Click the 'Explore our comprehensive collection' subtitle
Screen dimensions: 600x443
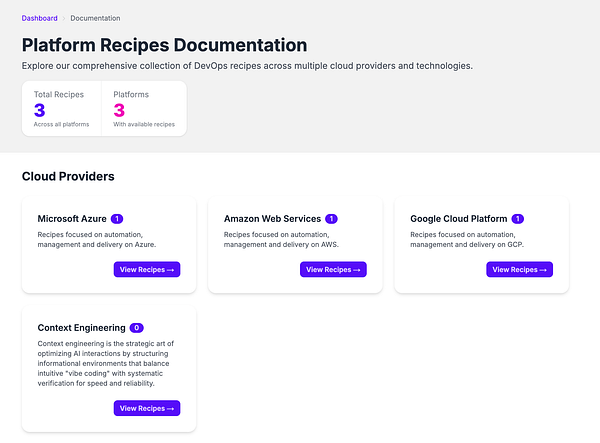pos(247,66)
